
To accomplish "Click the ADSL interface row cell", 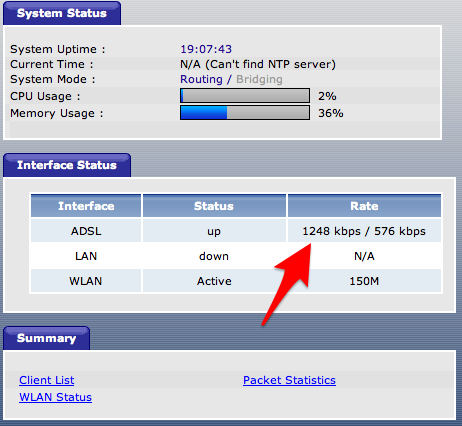I will click(86, 231).
